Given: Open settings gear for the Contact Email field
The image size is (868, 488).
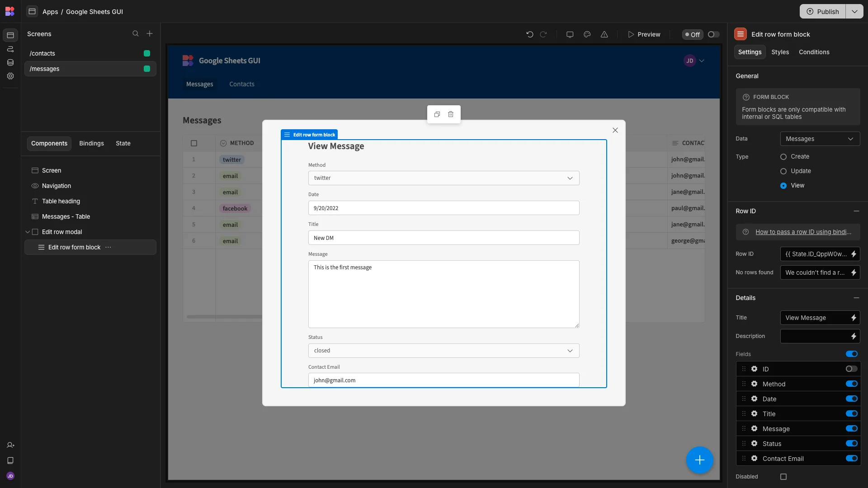Looking at the screenshot, I should [755, 458].
